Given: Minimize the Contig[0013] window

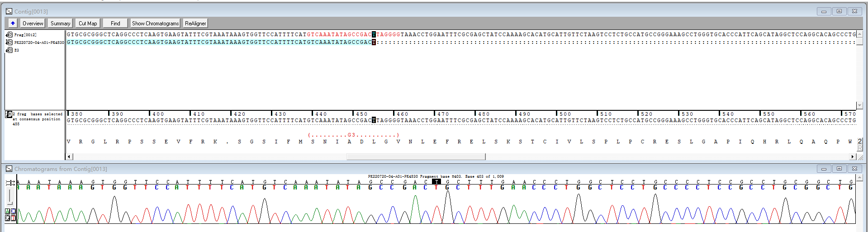Looking at the screenshot, I should (x=824, y=11).
